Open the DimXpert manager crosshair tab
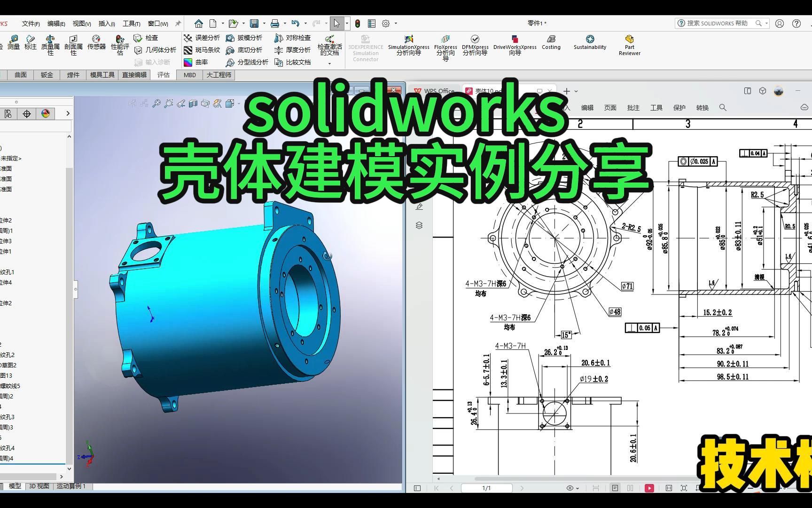This screenshot has width=812, height=508. 27,113
